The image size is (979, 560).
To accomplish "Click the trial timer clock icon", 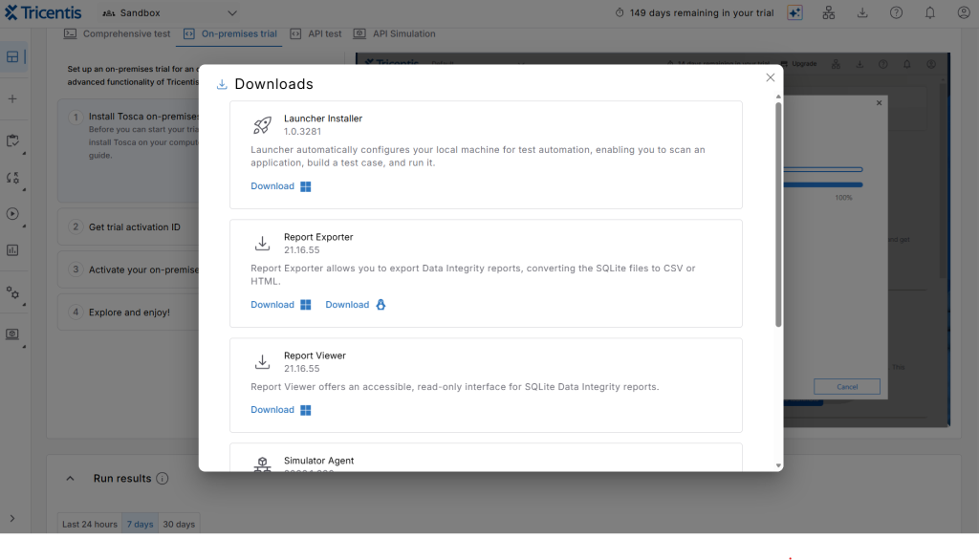I will (620, 12).
